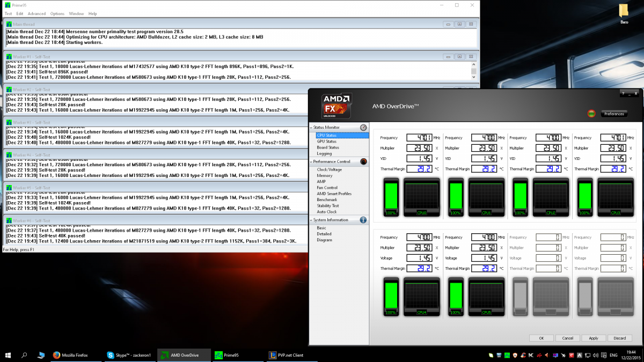Open the Test menu in Prime95
Screen dimensions: 644x362
(8, 13)
